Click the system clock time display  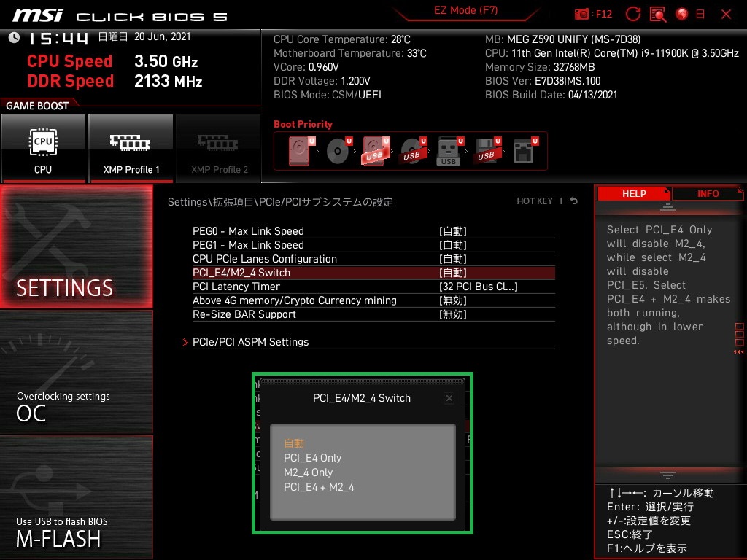tap(58, 38)
